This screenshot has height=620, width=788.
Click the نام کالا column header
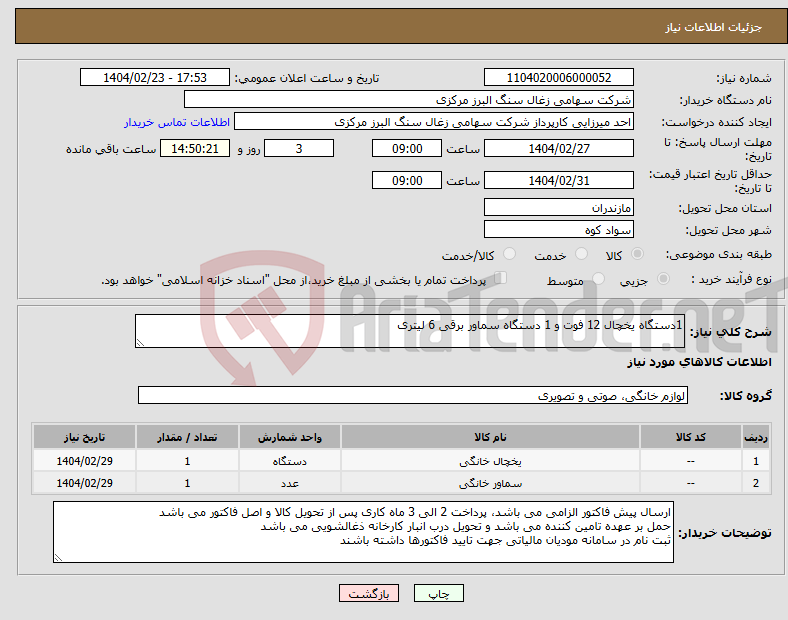point(490,437)
